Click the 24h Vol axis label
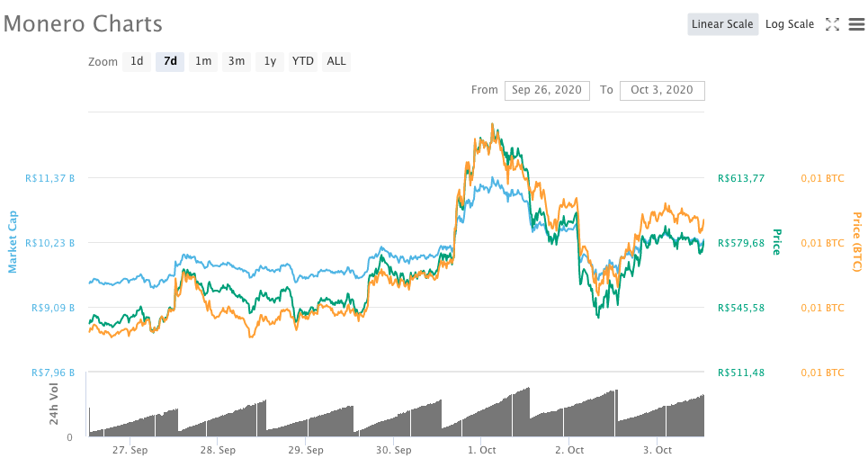Image resolution: width=868 pixels, height=467 pixels. point(54,404)
